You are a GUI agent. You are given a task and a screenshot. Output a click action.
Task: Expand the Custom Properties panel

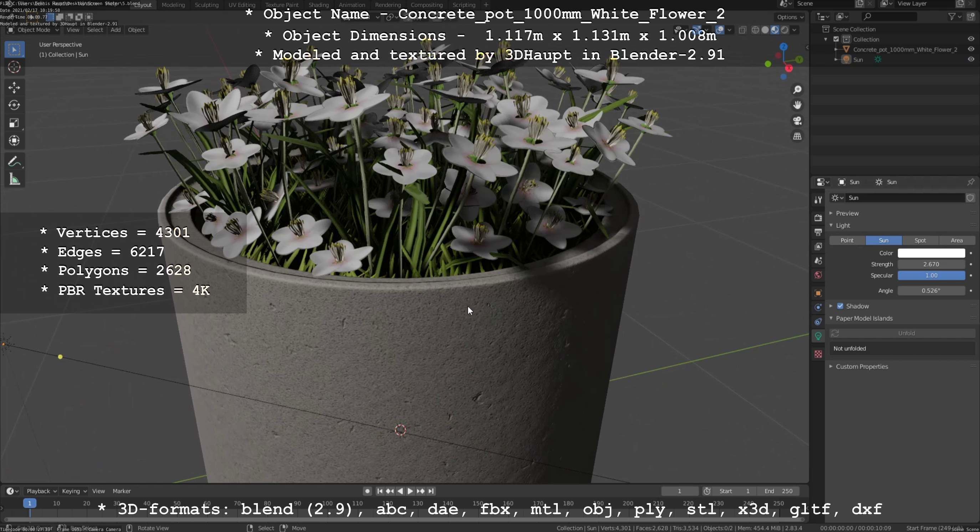862,367
